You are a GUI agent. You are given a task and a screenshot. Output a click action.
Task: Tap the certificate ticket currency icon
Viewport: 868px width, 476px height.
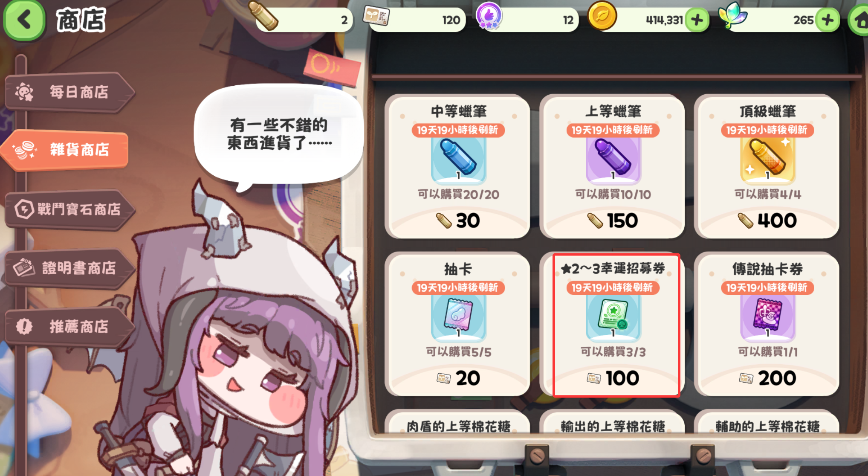tap(376, 16)
